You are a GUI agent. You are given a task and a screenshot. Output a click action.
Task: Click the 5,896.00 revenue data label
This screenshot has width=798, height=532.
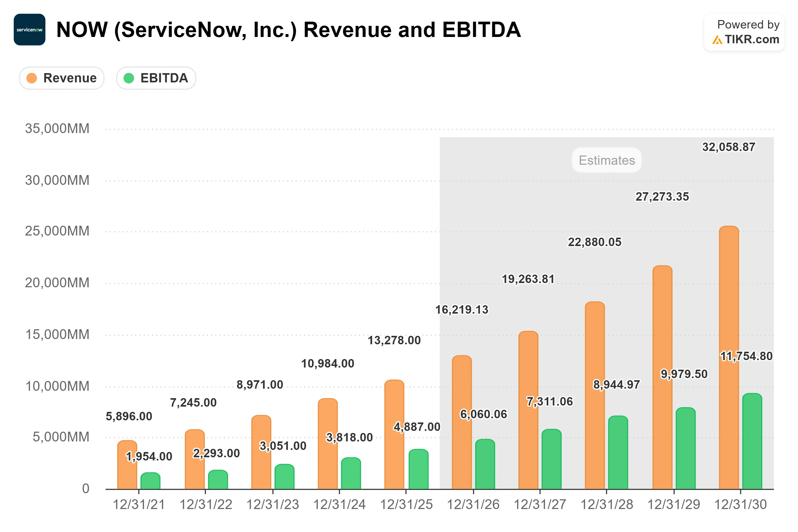(129, 416)
